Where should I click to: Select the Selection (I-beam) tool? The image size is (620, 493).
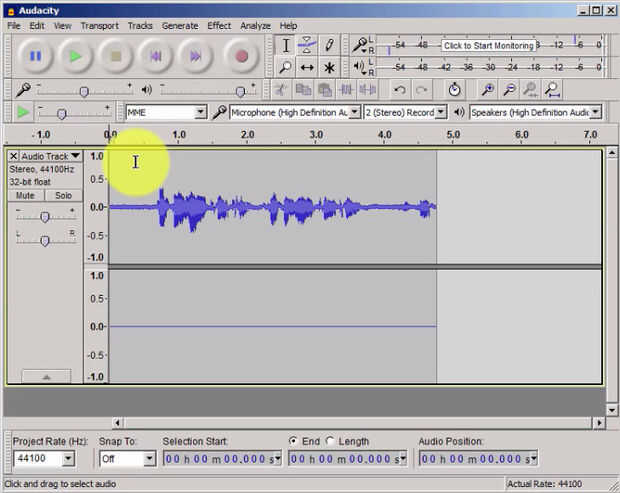[285, 45]
